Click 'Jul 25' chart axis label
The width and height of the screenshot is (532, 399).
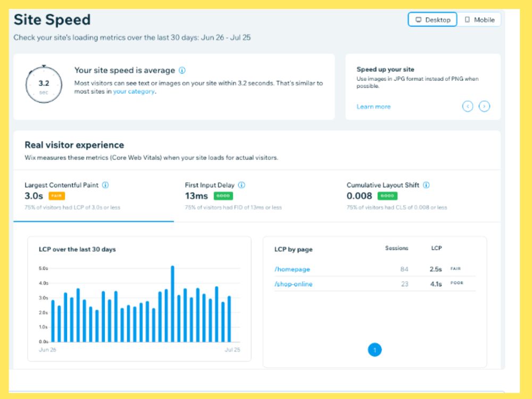pos(232,350)
